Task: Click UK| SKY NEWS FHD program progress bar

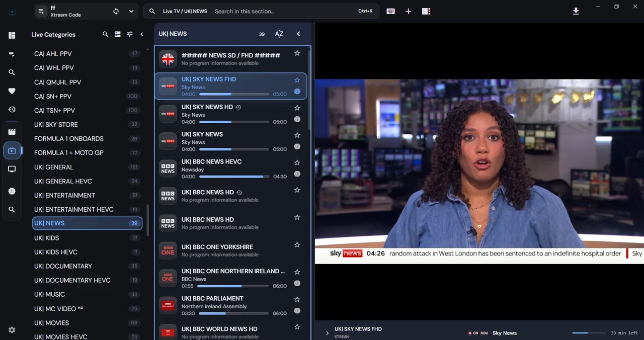Action: [234, 94]
